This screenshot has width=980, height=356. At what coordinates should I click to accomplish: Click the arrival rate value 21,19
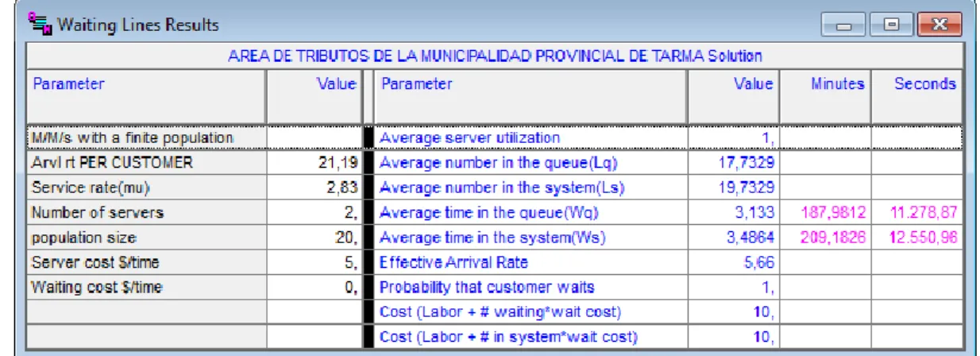(339, 164)
